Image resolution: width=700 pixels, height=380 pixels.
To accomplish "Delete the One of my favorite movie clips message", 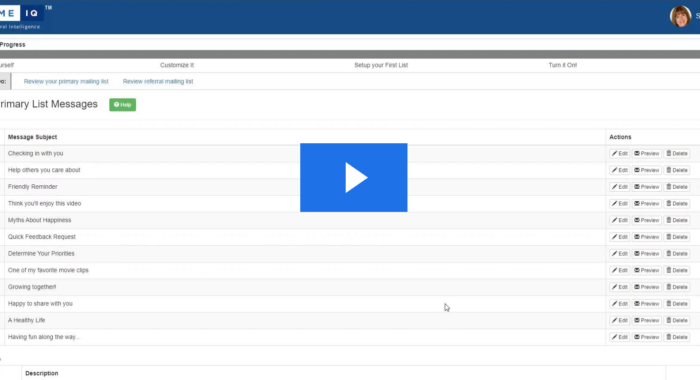I will pos(677,270).
